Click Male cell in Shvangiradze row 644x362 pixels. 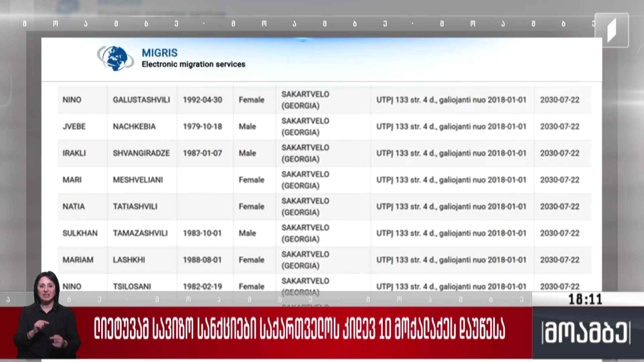[x=247, y=153]
